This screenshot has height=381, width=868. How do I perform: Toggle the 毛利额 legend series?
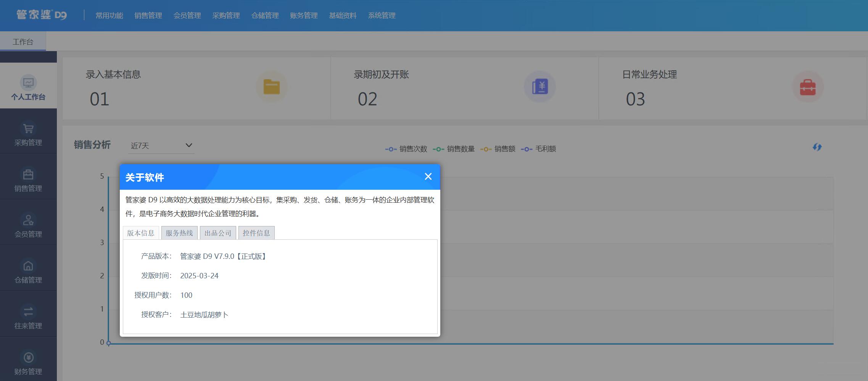538,149
